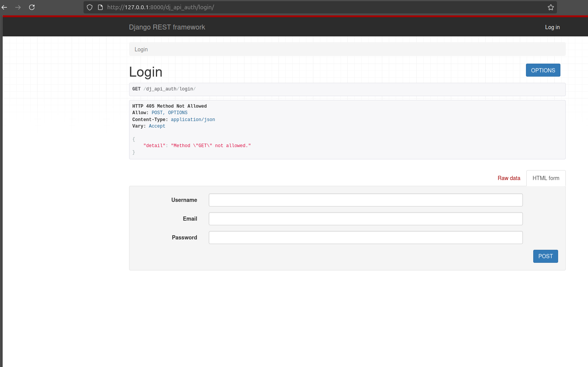Click inside the Email input field

[365, 218]
